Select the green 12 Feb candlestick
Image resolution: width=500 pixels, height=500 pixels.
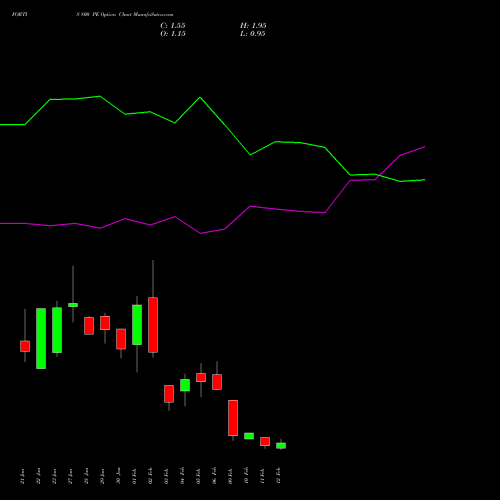tap(281, 446)
